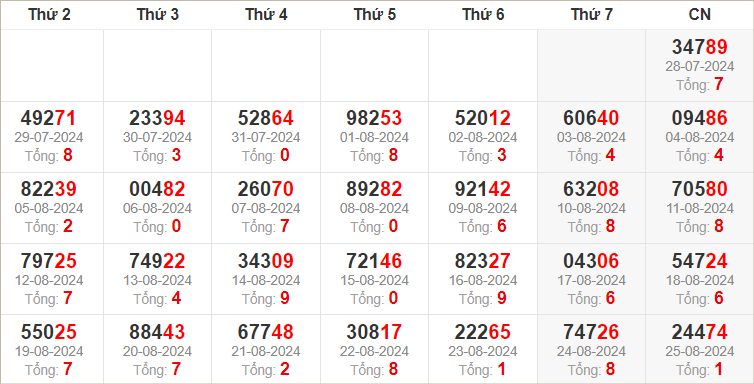Click number 04306 on 17-08-2024
The height and width of the screenshot is (384, 754).
[x=591, y=260]
